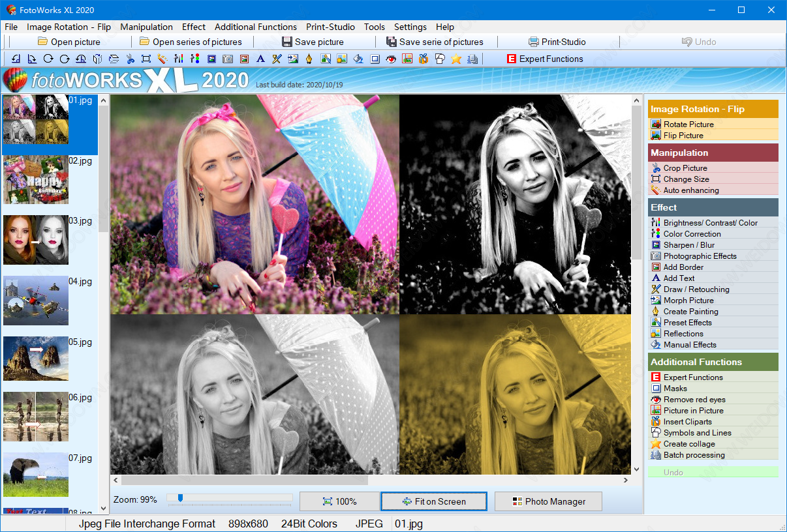Click the image area's vertical scrollbar down arrow
The width and height of the screenshot is (787, 532).
click(x=637, y=469)
